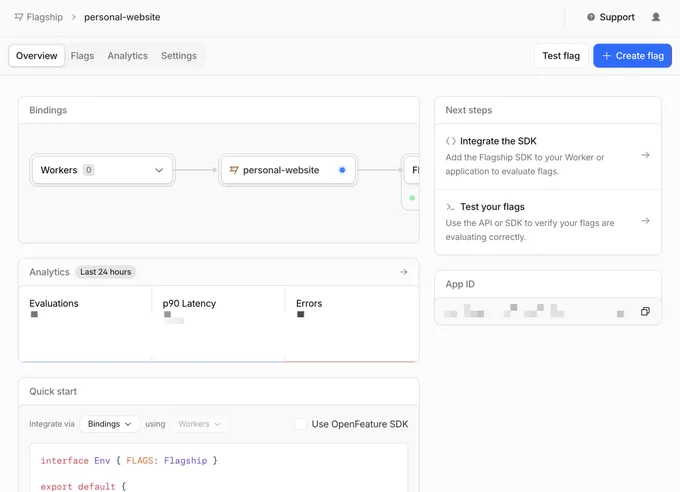Select personal-website in the breadcrumb

[122, 17]
